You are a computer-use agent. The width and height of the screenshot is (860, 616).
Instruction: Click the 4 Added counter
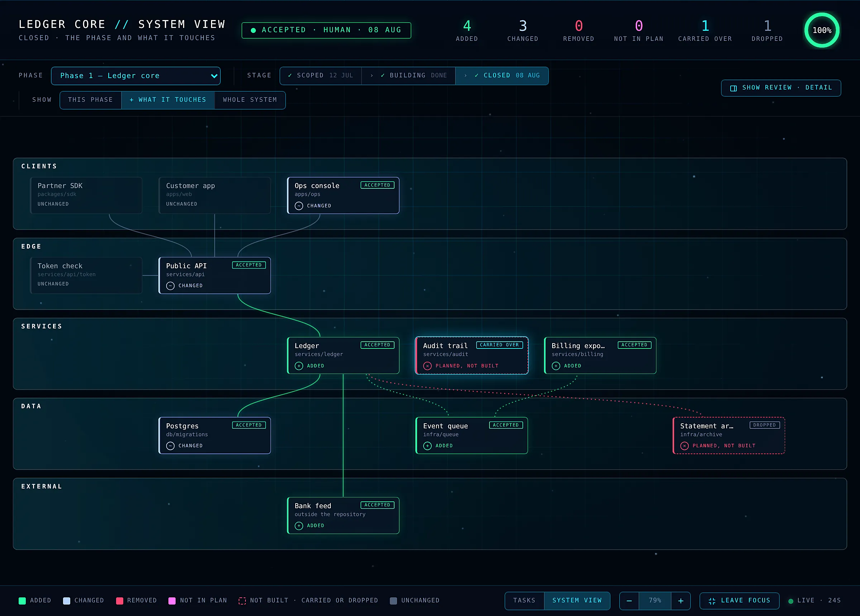tap(467, 31)
